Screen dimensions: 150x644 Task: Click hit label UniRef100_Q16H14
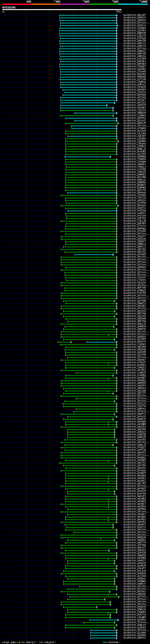[x=135, y=627]
